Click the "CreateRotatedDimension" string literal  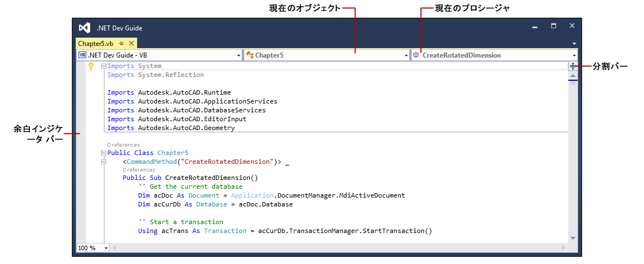click(x=227, y=162)
